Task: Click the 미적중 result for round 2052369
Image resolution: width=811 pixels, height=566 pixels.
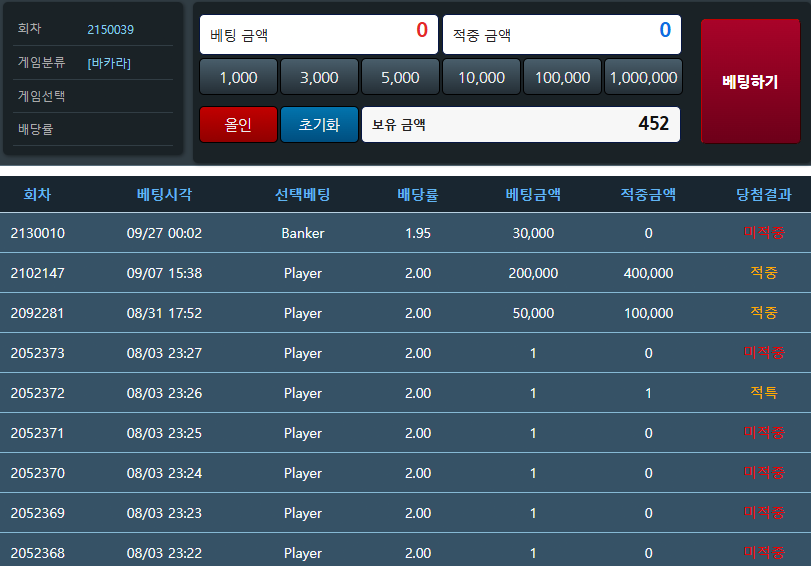Action: click(x=764, y=512)
